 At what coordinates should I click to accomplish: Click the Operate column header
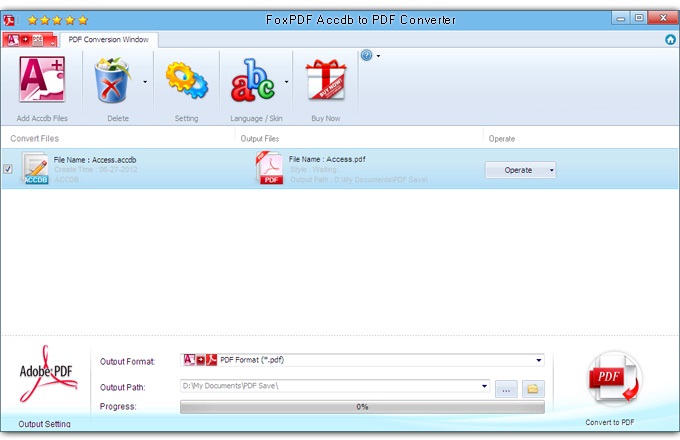coord(502,139)
